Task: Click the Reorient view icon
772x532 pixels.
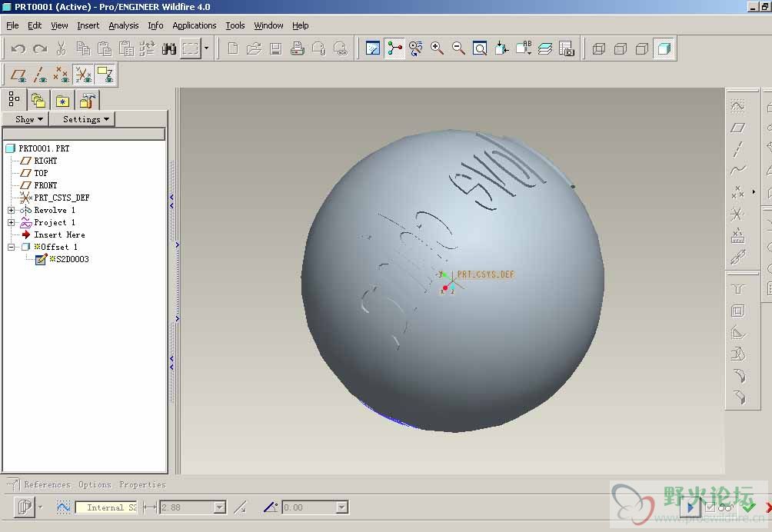Action: click(x=501, y=48)
